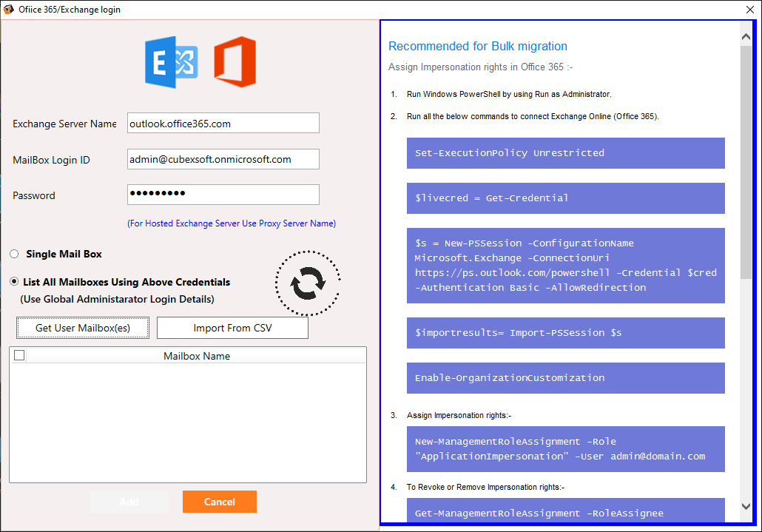Click the Assign Impersonation rights in Office 365 subtitle
762x532 pixels.
(481, 67)
